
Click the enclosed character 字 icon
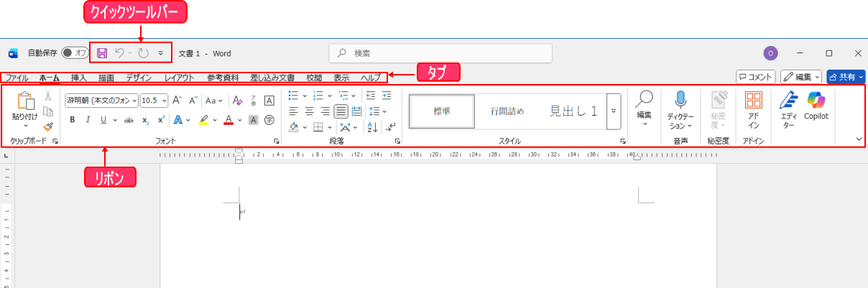pos(269,120)
